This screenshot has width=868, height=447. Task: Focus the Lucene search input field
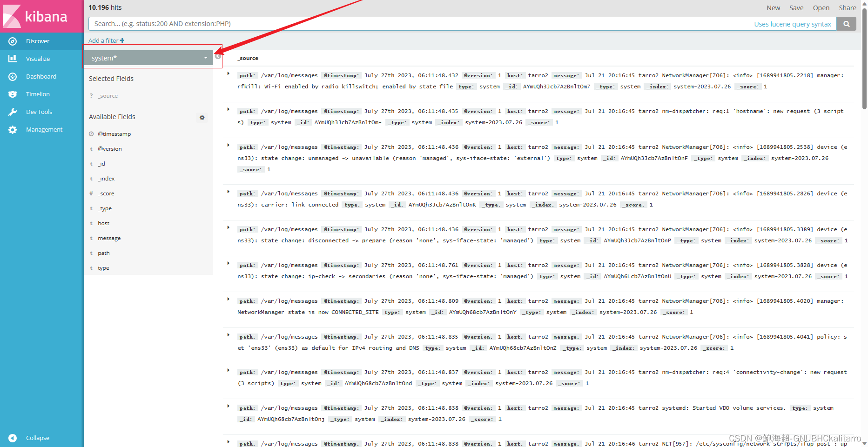(x=419, y=24)
